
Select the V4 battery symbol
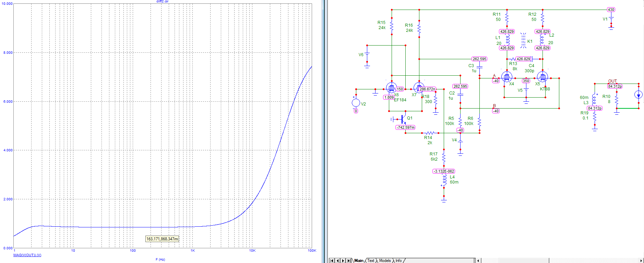coord(460,141)
